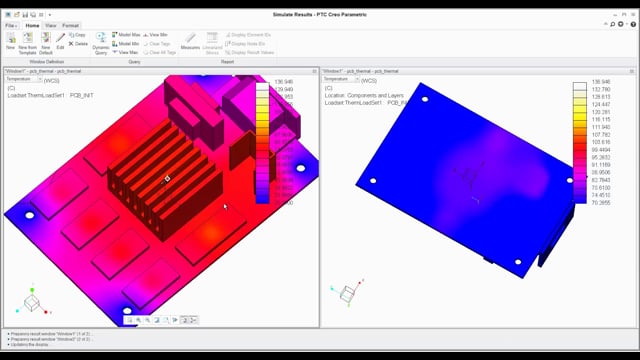This screenshot has width=640, height=360.
Task: Click the Clear Tags option
Action: (157, 44)
